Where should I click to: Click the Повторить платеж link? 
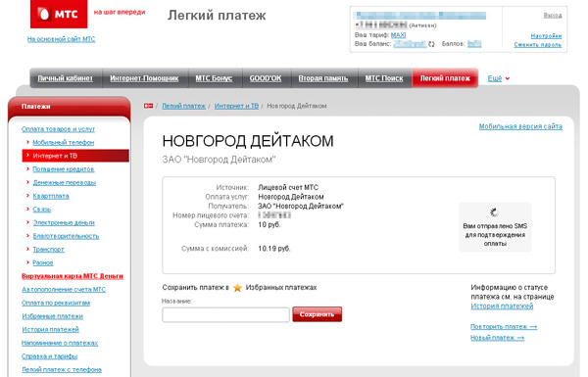504,327
